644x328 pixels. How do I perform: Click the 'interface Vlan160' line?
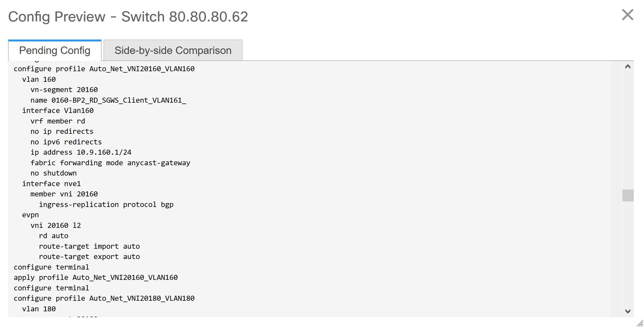click(58, 110)
